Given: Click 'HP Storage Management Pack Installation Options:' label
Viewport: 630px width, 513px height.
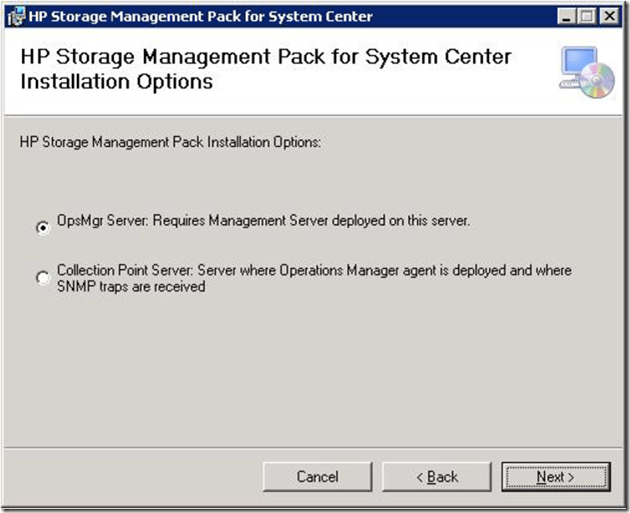Looking at the screenshot, I should pos(170,142).
